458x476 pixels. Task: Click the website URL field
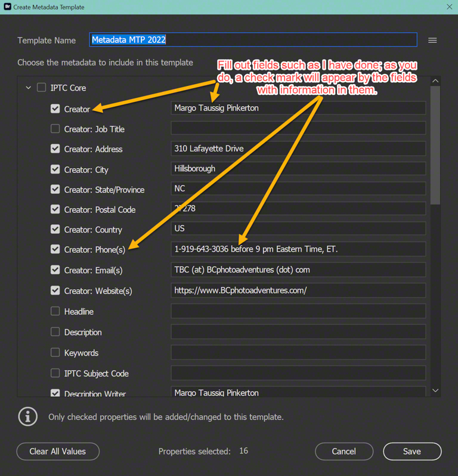[x=298, y=290]
